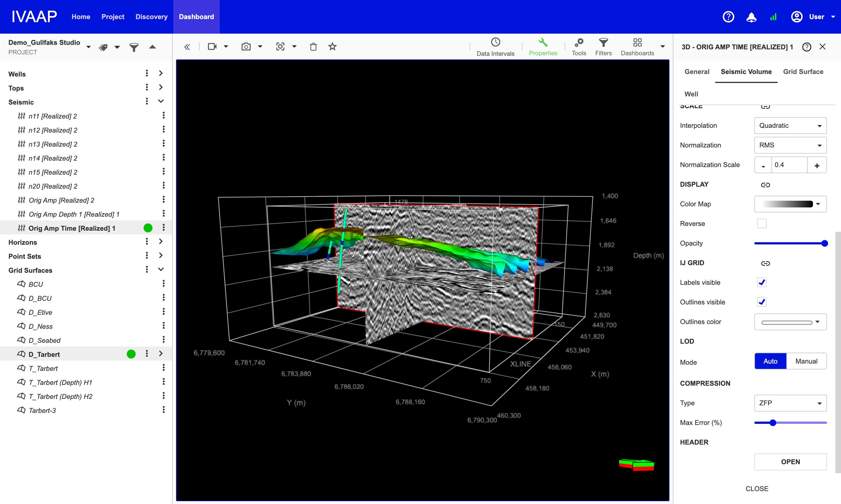Switch to the Grid Surface tab
The width and height of the screenshot is (841, 504).
[803, 72]
